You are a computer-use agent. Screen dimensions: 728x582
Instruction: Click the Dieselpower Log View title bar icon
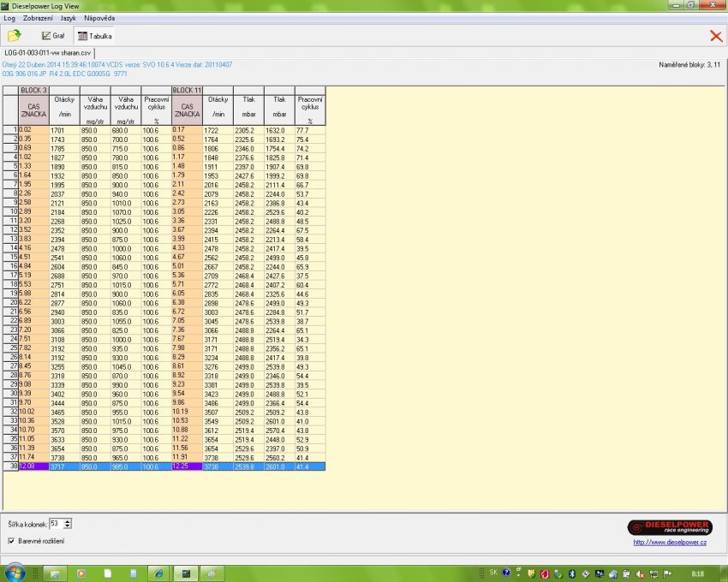click(4, 6)
